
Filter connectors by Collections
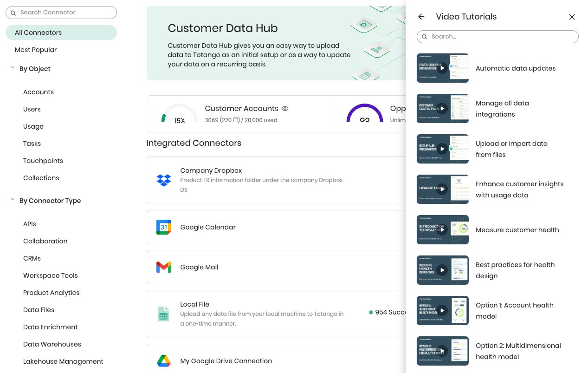point(41,178)
